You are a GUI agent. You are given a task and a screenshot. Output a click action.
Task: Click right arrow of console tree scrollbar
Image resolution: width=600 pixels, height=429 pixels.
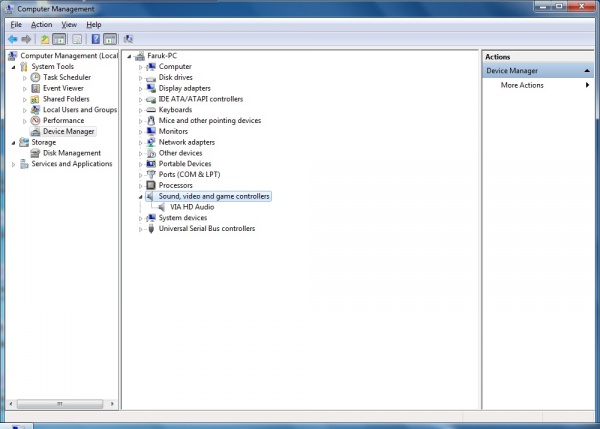[112, 404]
